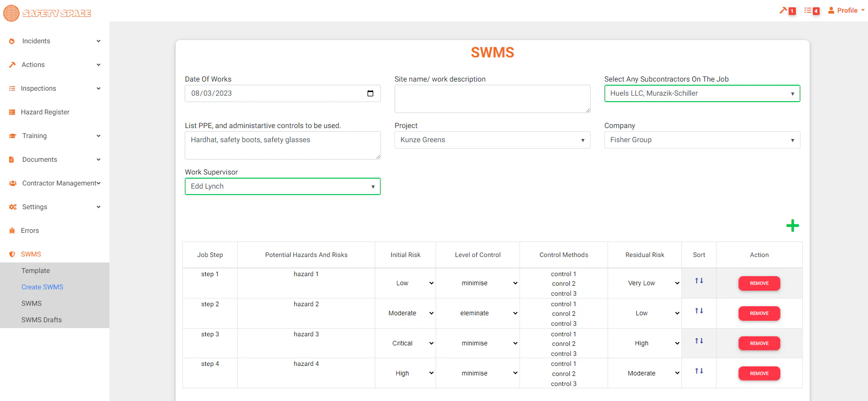Click the sort arrows icon for step 3
This screenshot has width=868, height=401.
699,341
